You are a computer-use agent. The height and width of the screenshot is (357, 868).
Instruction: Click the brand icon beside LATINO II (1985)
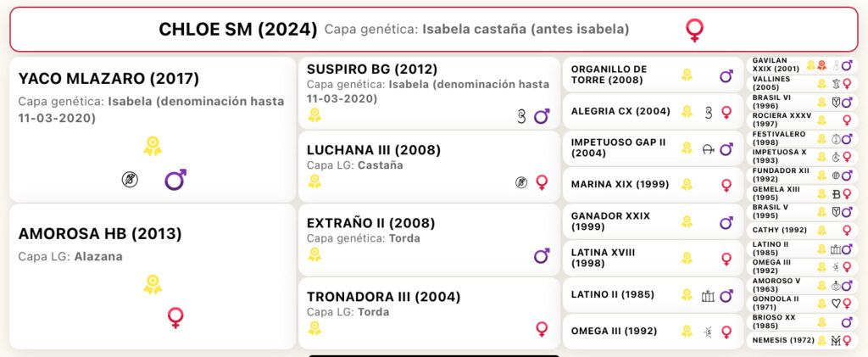708,296
